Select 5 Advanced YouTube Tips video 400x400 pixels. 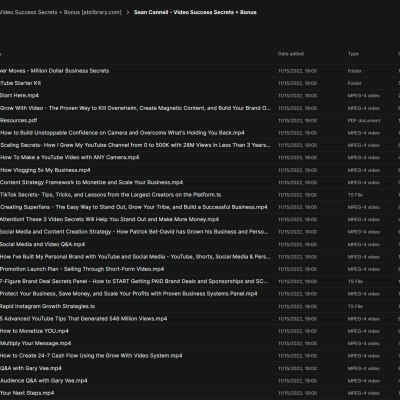[x=83, y=319]
